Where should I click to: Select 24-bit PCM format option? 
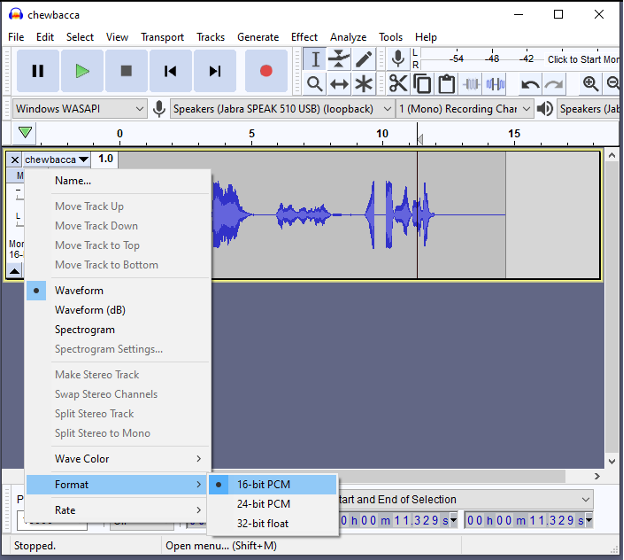(x=263, y=504)
